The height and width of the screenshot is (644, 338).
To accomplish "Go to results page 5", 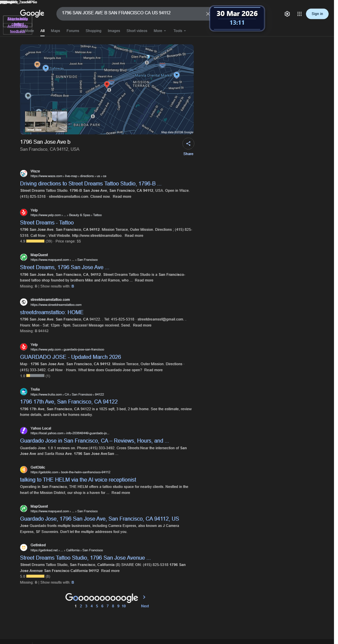I will [97, 606].
